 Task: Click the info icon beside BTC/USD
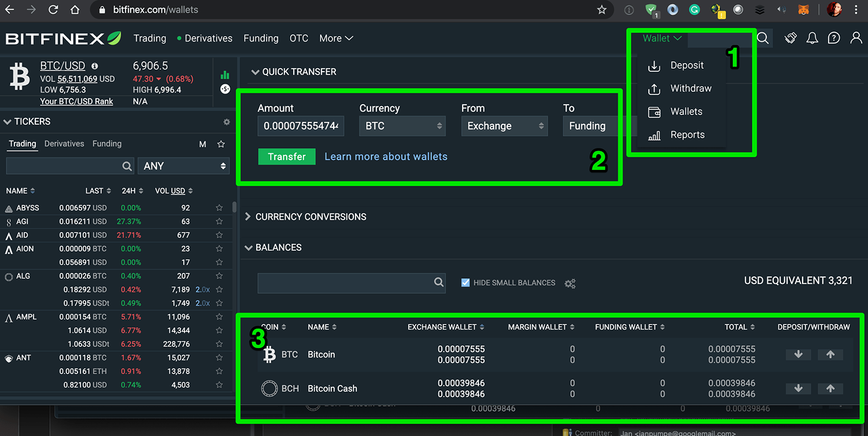95,66
